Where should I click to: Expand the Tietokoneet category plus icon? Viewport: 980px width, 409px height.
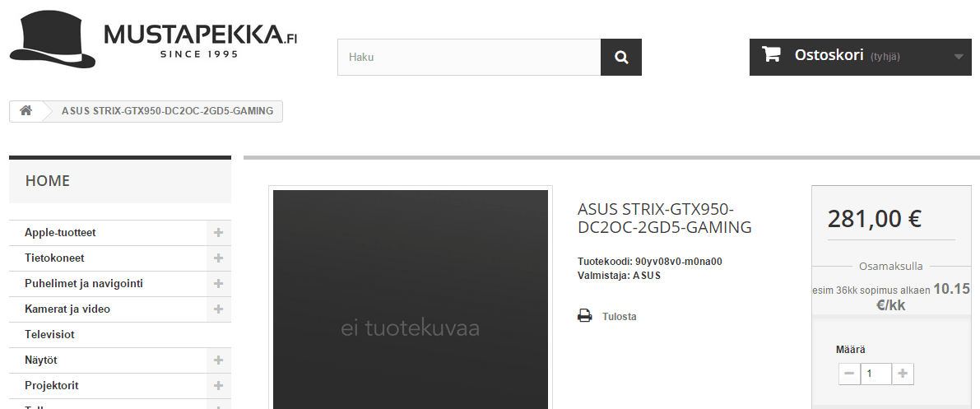[x=218, y=258]
